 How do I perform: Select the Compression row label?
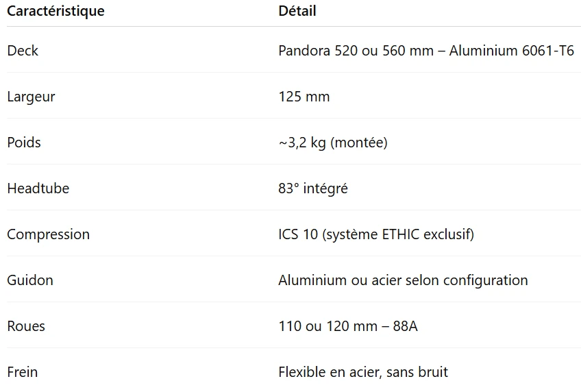49,235
